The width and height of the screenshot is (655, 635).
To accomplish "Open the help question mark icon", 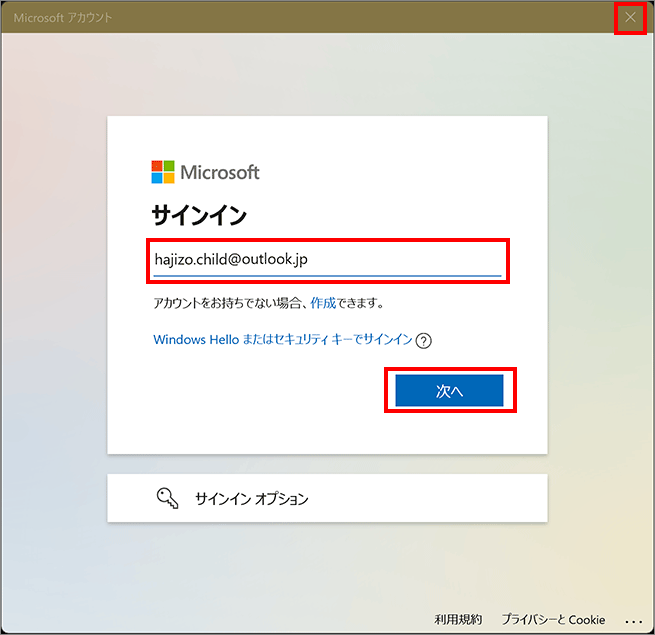I will coord(424,341).
